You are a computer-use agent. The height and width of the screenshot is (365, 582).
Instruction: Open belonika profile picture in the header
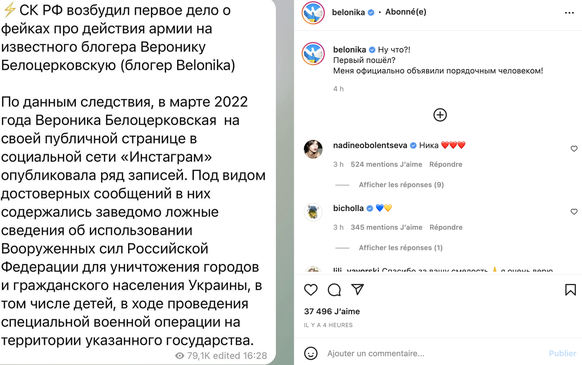tap(313, 13)
